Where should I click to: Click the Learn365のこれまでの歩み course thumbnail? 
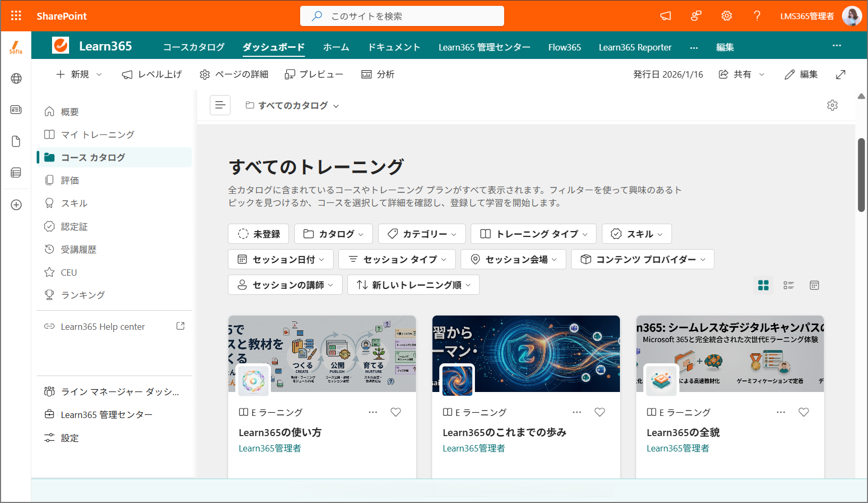click(x=526, y=354)
